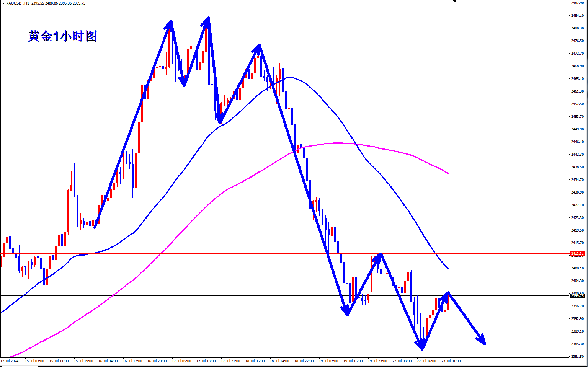Click the 2487.90 price axis label
This screenshot has height=367, width=588.
click(577, 3)
